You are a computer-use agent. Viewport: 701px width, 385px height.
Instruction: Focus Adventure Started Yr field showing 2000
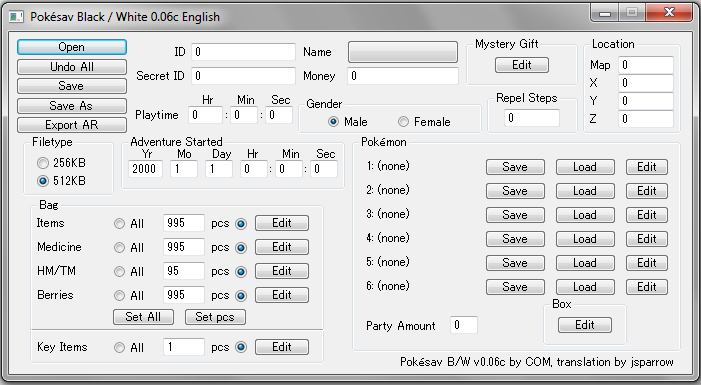pos(145,169)
